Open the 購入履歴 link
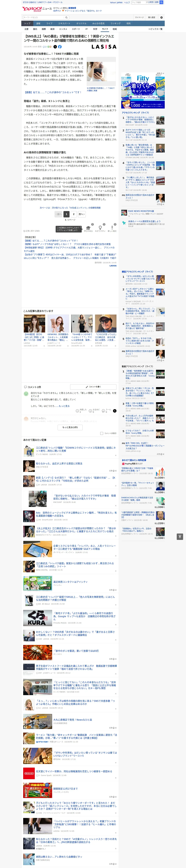The width and height of the screenshot is (186, 868). point(152,17)
